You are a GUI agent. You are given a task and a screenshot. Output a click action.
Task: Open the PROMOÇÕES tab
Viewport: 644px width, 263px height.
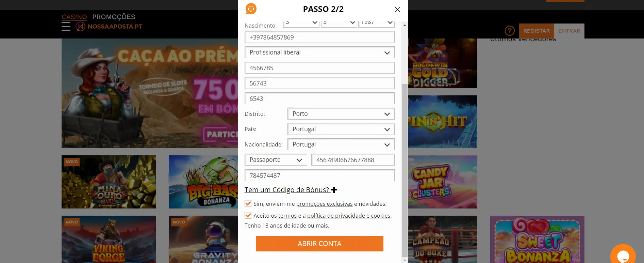[x=114, y=17]
